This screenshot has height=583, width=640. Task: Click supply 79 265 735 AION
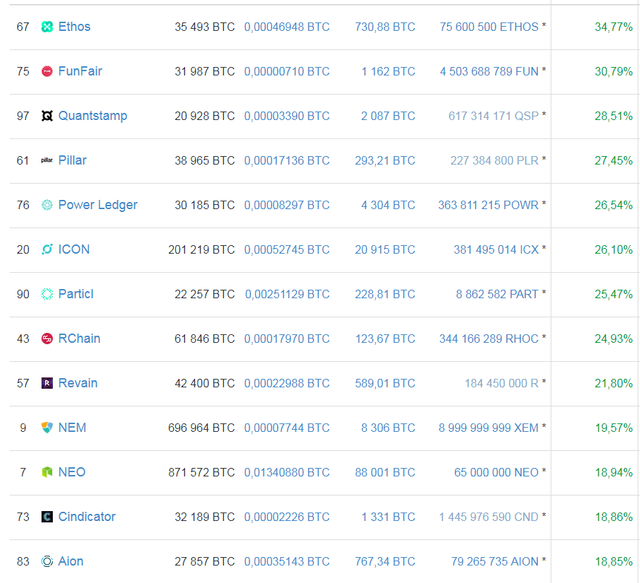pyautogui.click(x=495, y=561)
